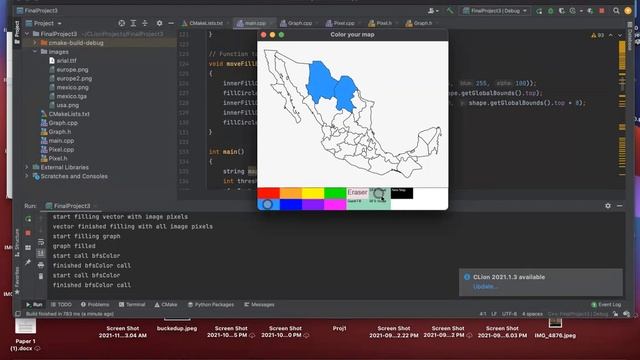Screen dimensions: 640x360
Task: Click the circle brush icon on blue swatch
Action: (267, 204)
